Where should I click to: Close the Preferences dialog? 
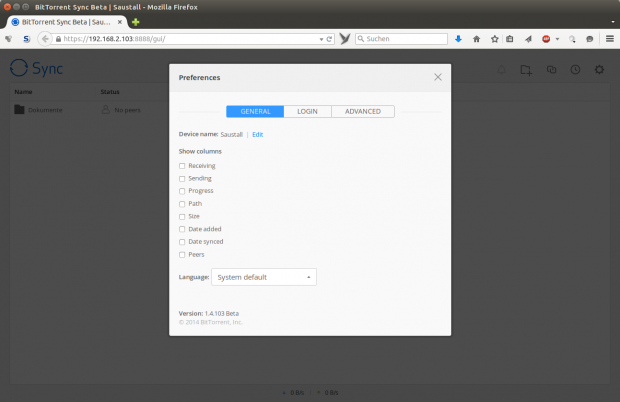tap(438, 77)
